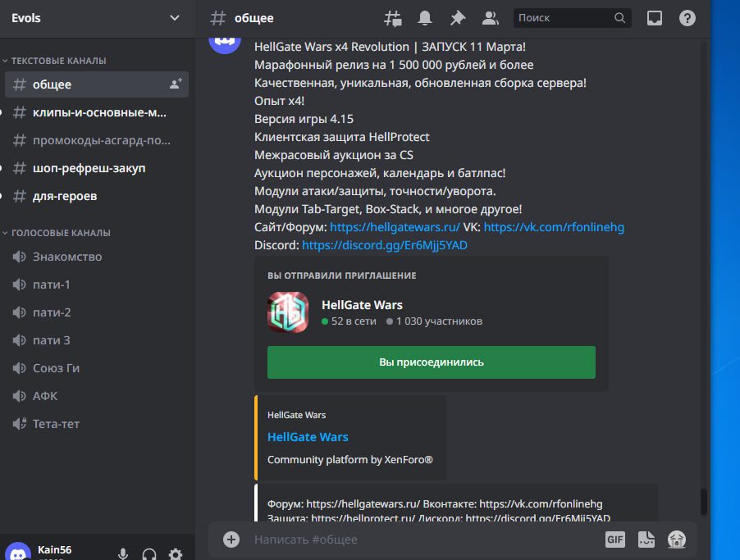This screenshot has width=740, height=560.
Task: Open the клипы-и-основные-м... channel
Action: (96, 112)
